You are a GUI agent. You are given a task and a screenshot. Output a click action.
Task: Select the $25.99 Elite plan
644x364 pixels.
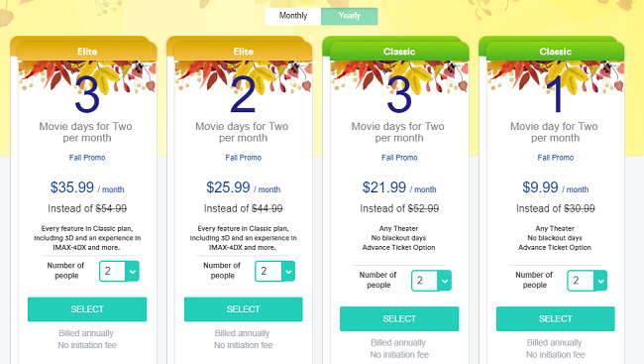(243, 309)
